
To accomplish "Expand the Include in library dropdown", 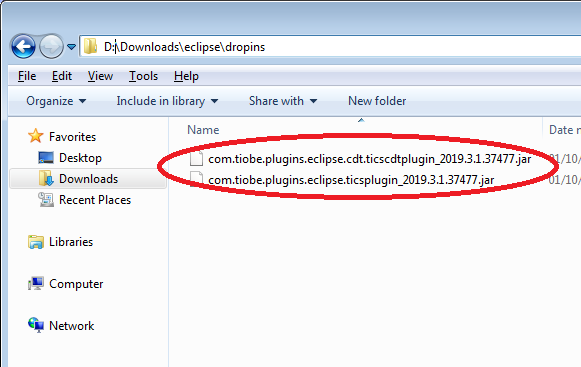I will [167, 101].
